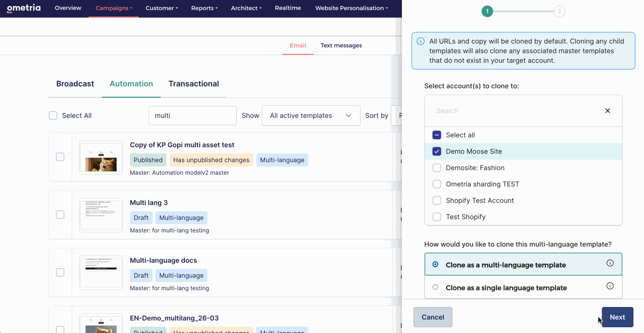Click the cat thumbnail of KP Gopi template

101,157
